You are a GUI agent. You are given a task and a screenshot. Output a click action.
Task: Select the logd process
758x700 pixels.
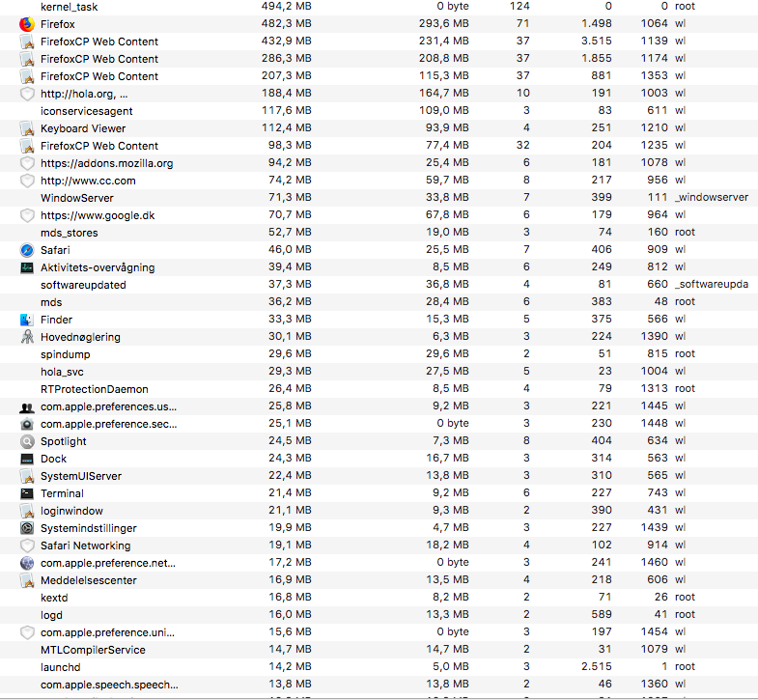coord(51,615)
